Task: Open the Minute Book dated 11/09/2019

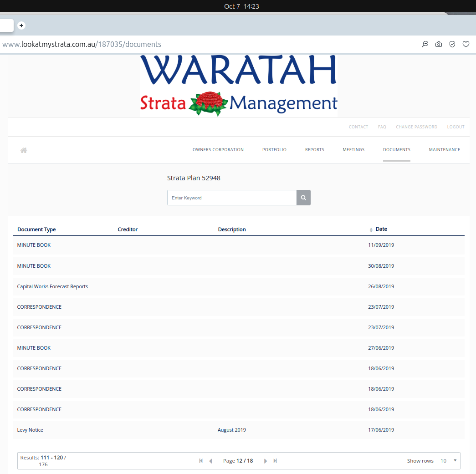Action: (x=239, y=245)
